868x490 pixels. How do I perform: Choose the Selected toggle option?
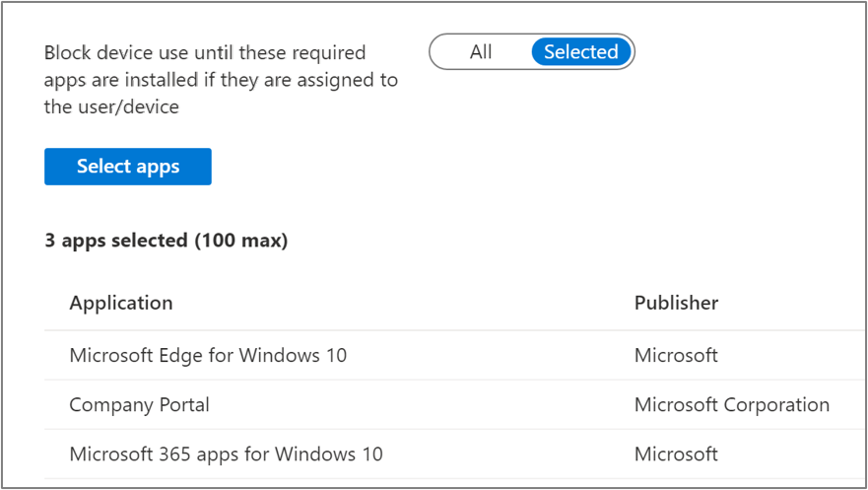pos(581,52)
